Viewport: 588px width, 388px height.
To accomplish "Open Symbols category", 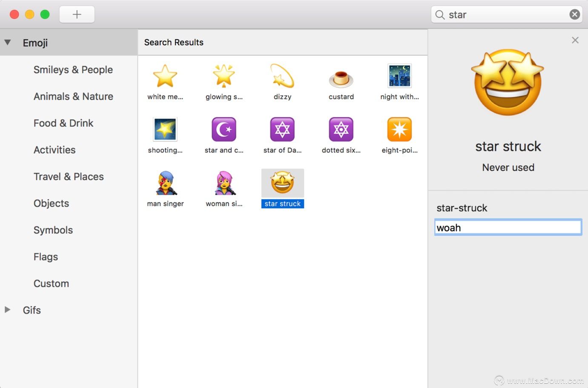I will coord(53,230).
